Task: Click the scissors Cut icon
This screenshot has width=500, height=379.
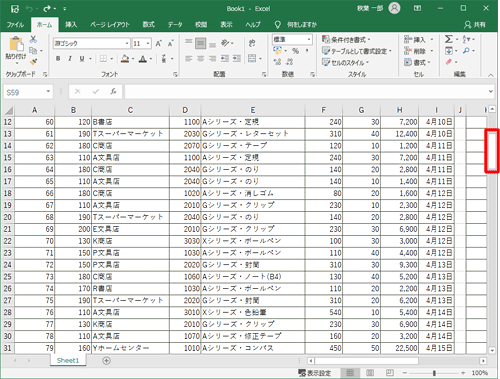Action: click(33, 39)
